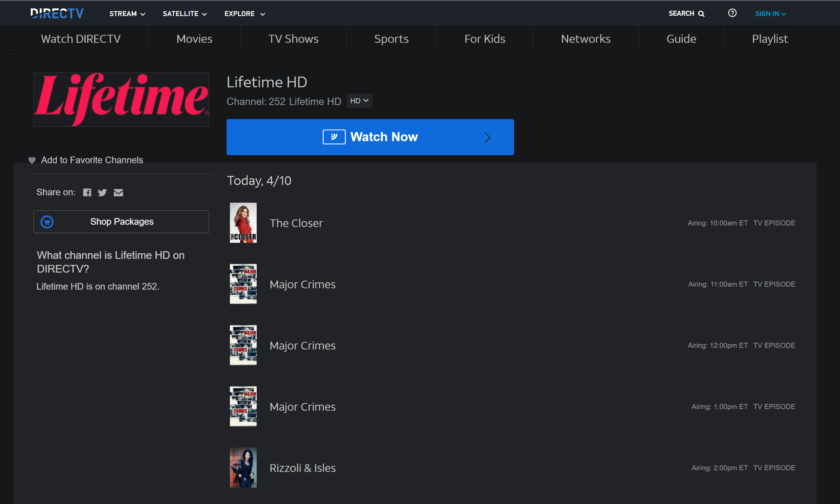Viewport: 840px width, 504px height.
Task: Share the channel on Facebook
Action: (87, 192)
